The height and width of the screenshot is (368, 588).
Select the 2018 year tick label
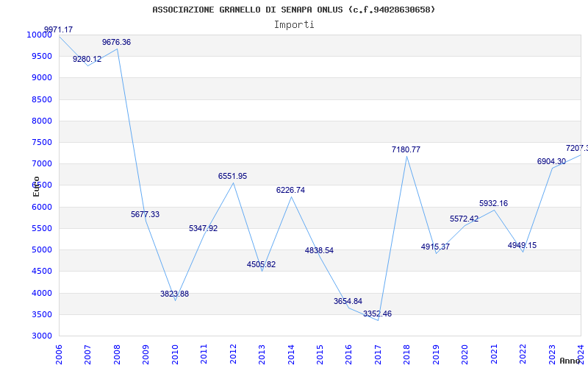(x=407, y=355)
